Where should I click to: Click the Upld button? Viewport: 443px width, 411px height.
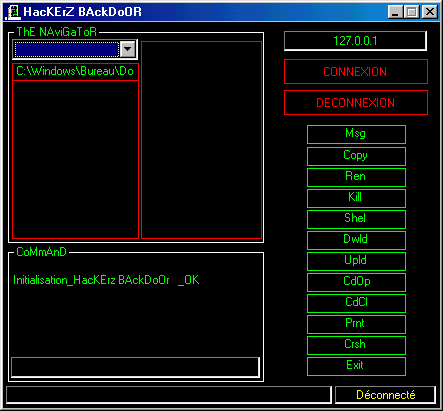tap(356, 261)
